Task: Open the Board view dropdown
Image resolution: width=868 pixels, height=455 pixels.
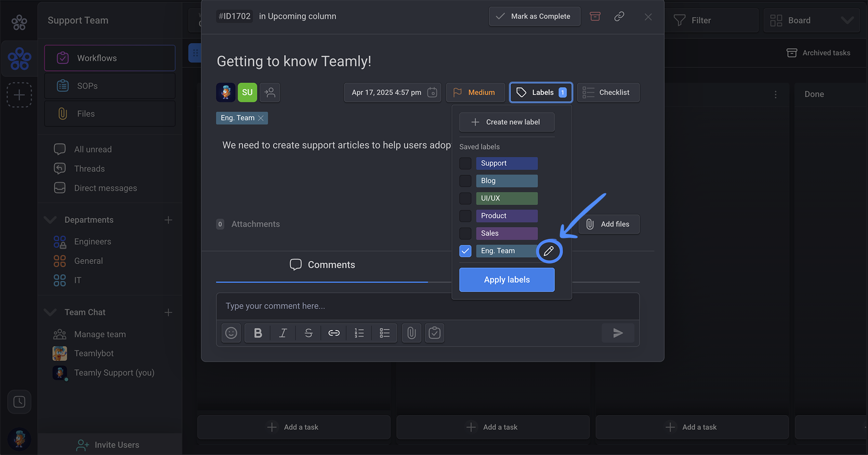Action: 812,21
